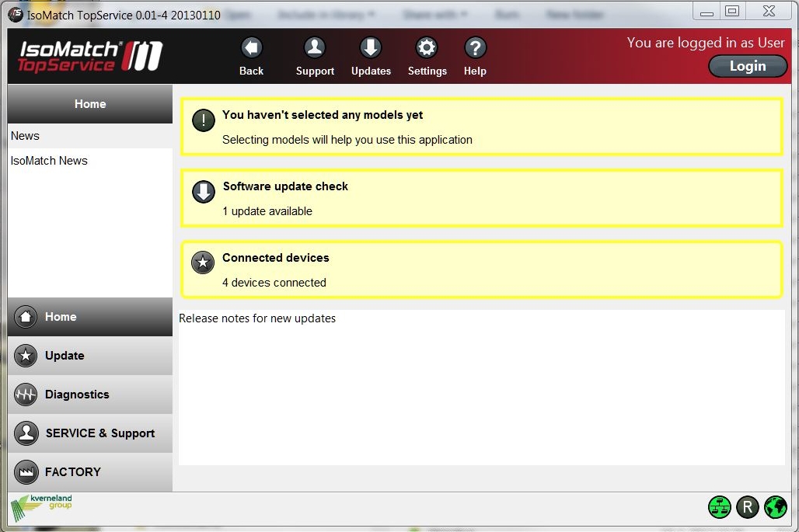Click the no models selected notification
Viewport: 799px width, 532px height.
tap(481, 127)
